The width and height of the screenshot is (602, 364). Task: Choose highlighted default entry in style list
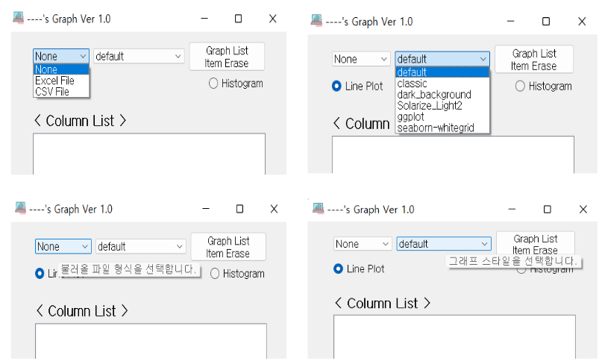click(442, 72)
